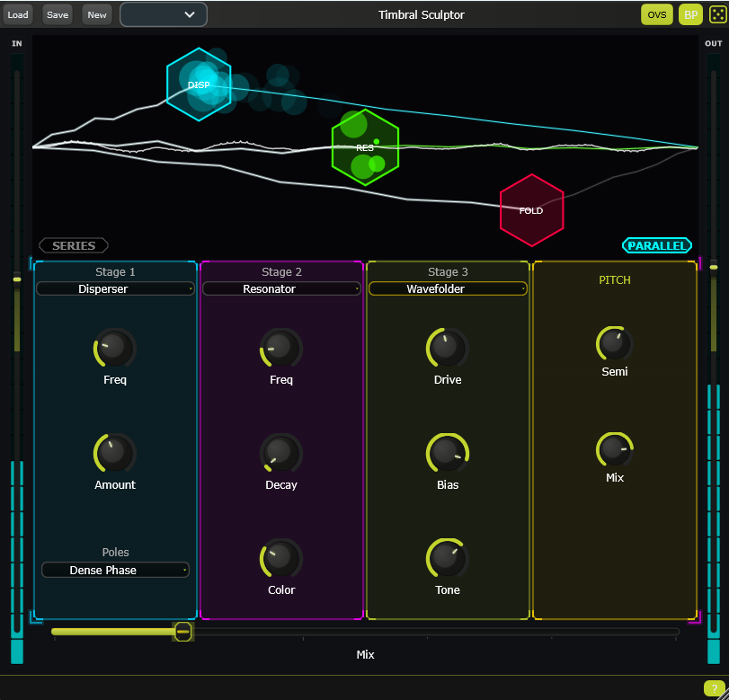729x700 pixels.
Task: Switch routing to SERIES mode
Action: pos(74,245)
